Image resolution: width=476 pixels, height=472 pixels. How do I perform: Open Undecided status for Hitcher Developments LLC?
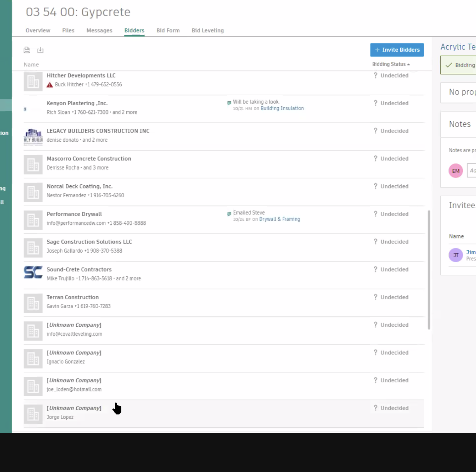click(x=391, y=75)
